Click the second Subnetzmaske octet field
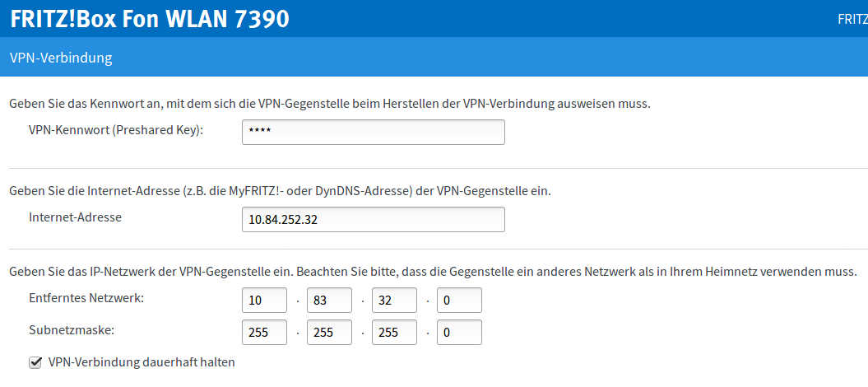868x387 pixels. 328,332
